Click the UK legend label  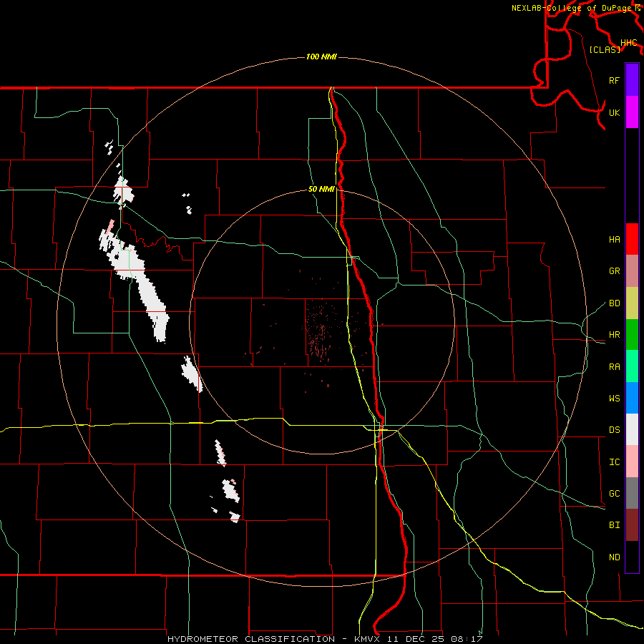pyautogui.click(x=614, y=112)
